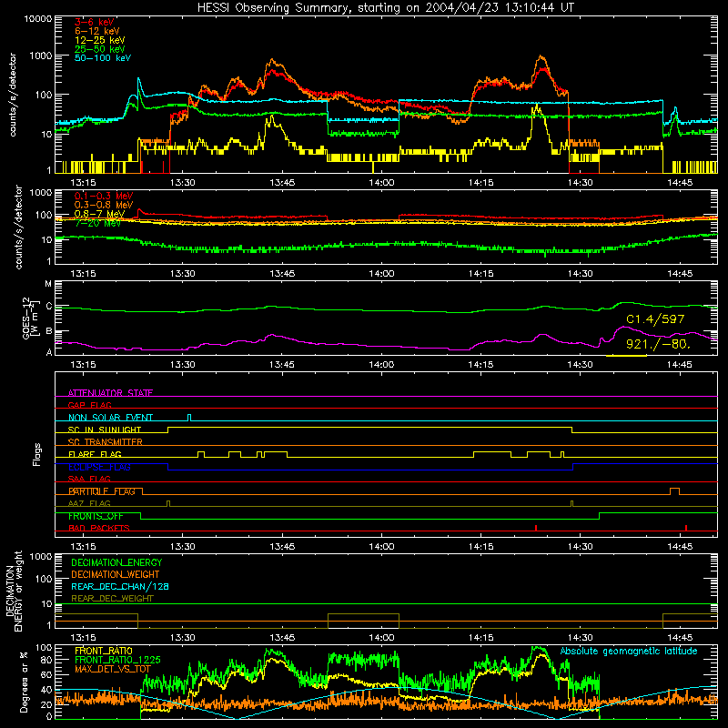Click the 13:45 time label under GOES-12 panel
Screen dimensions: 728x728
point(282,365)
